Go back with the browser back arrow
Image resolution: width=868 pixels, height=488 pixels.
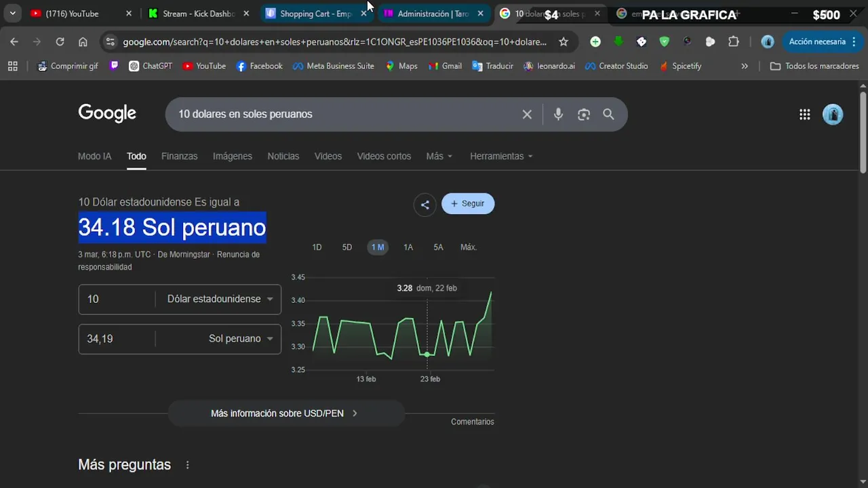point(14,42)
